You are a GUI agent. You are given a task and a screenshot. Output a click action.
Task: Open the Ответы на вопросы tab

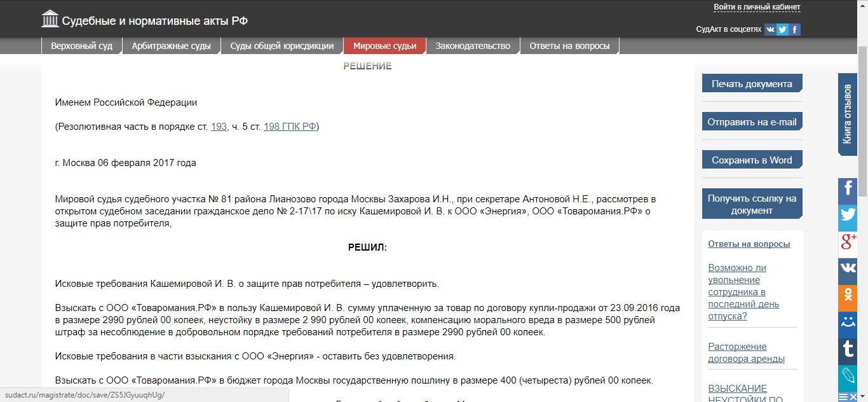569,46
